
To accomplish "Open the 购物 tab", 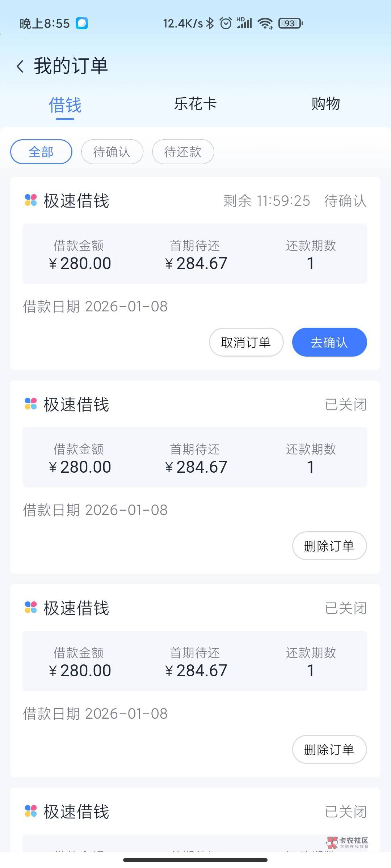I will point(325,104).
